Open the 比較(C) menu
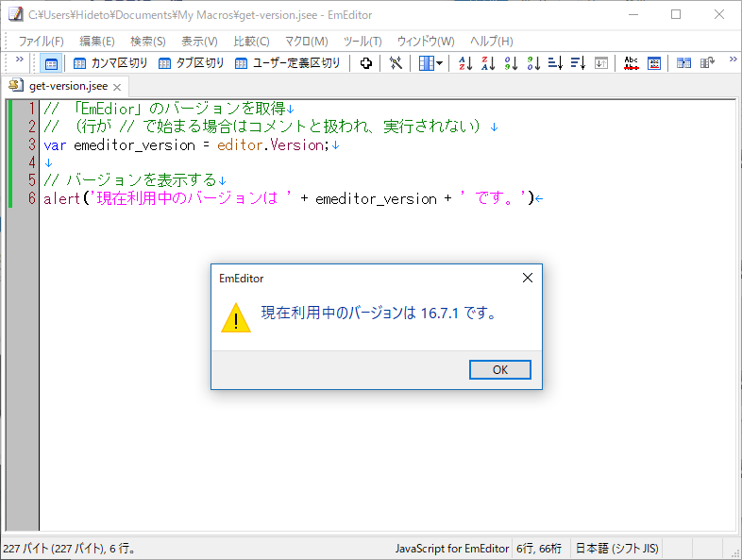Viewport: 742px width, 560px height. (251, 42)
